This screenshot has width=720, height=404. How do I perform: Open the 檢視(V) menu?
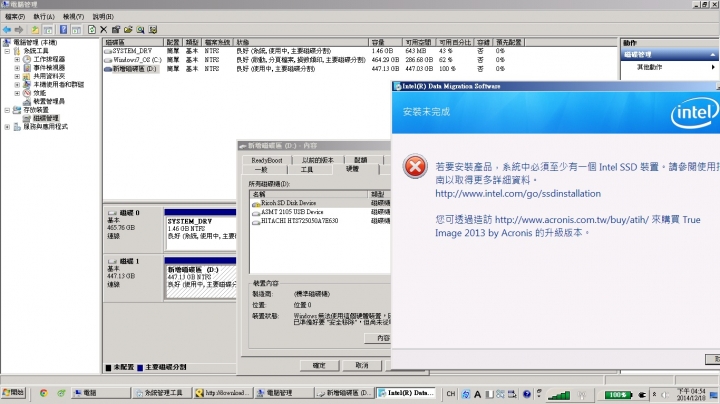[73, 17]
